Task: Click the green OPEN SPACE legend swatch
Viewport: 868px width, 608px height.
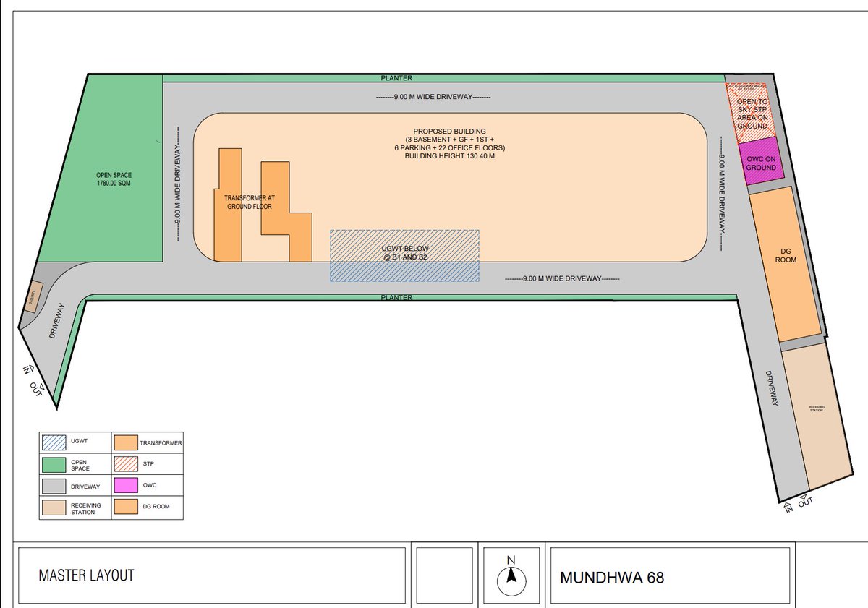Action: click(56, 463)
